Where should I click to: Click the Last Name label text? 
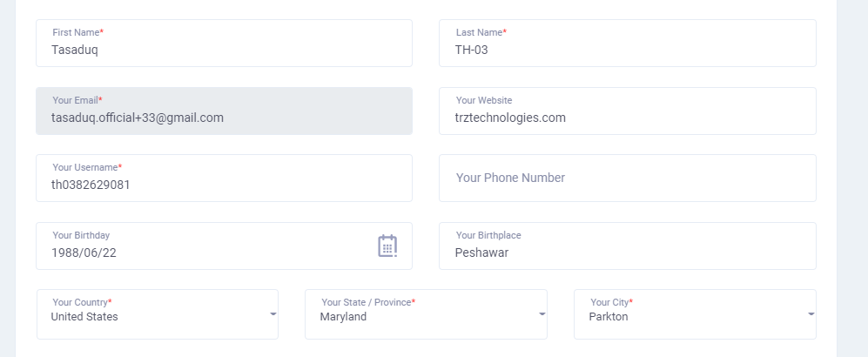pos(481,33)
